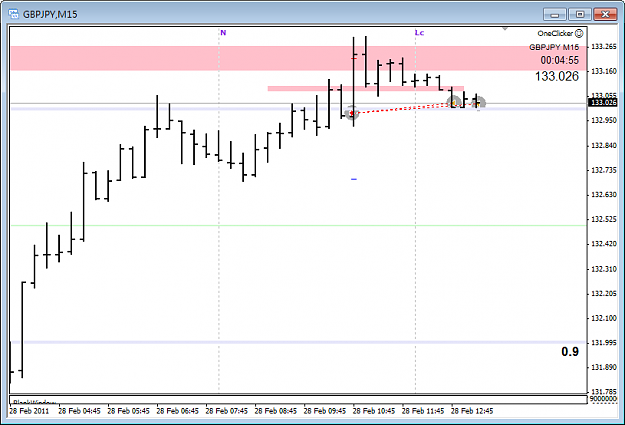Click the purple Lc session marker
Viewport: 625px width, 425px height.
[419, 33]
